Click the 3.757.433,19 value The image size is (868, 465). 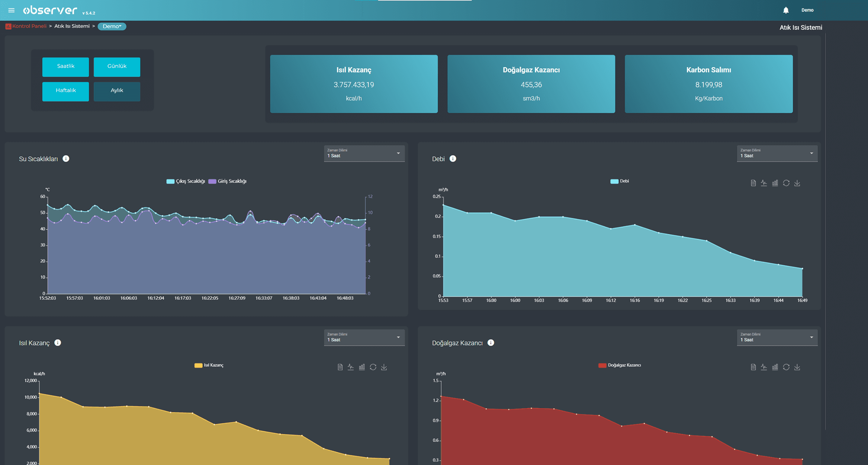coord(354,85)
